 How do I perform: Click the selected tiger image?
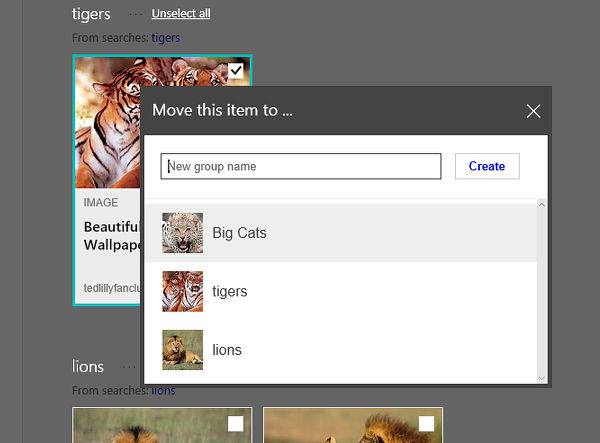(x=108, y=122)
